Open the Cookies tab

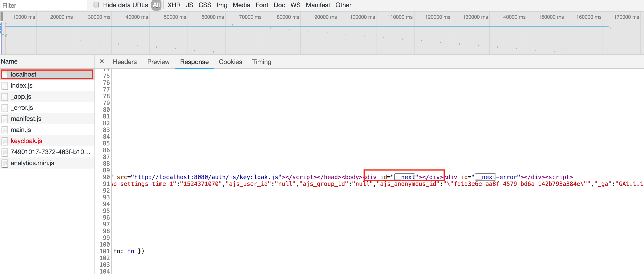coord(230,62)
